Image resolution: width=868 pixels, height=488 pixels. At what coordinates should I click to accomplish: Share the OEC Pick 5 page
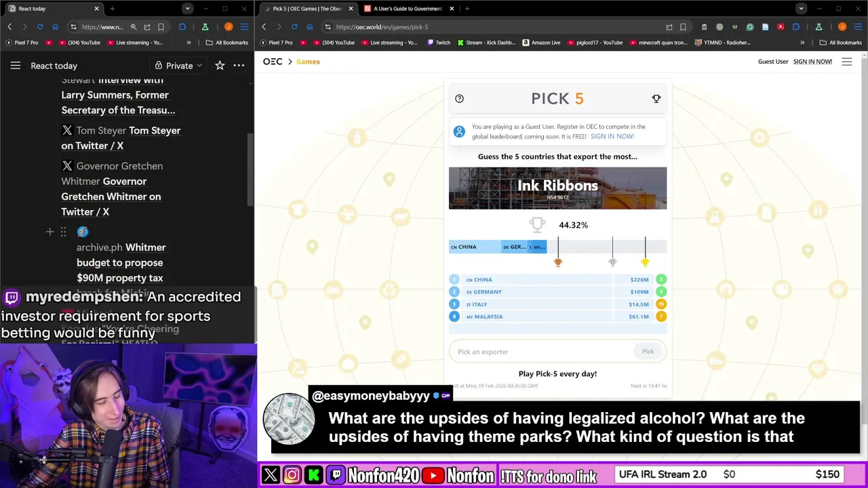669,27
